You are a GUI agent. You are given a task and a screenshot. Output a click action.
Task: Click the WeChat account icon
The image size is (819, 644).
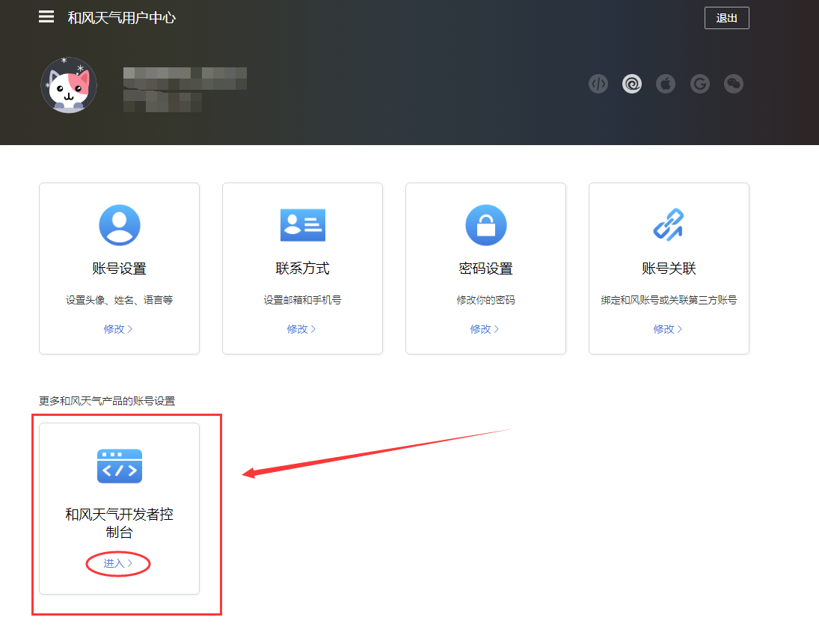[734, 84]
